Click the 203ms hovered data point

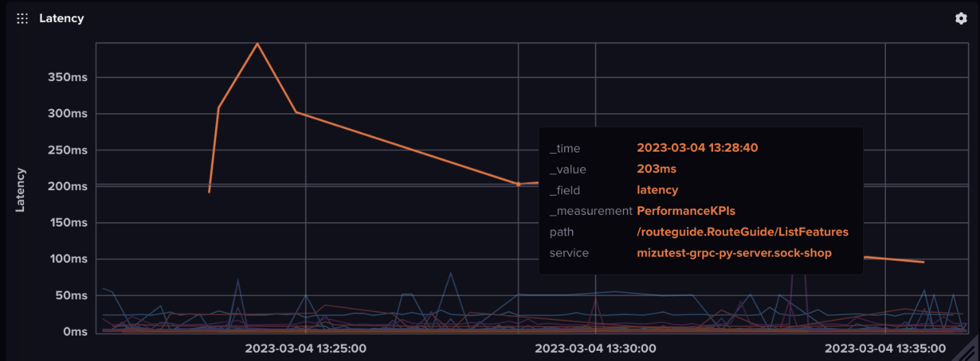click(x=518, y=184)
